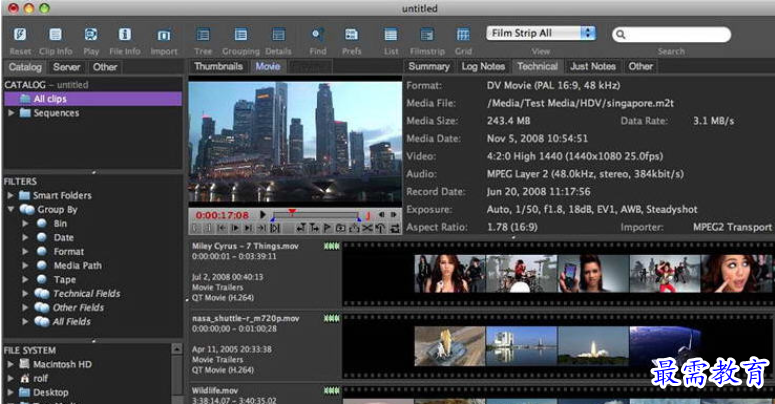Expand the Media Path grouping

click(x=25, y=266)
